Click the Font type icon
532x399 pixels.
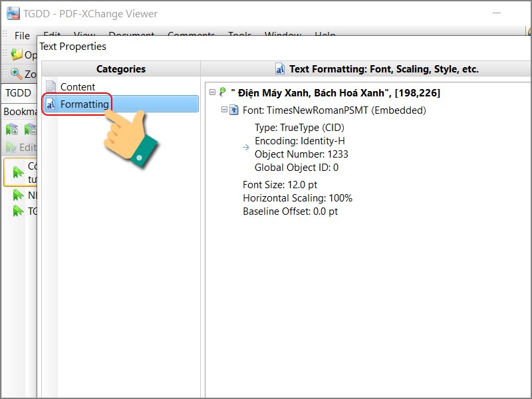click(234, 110)
